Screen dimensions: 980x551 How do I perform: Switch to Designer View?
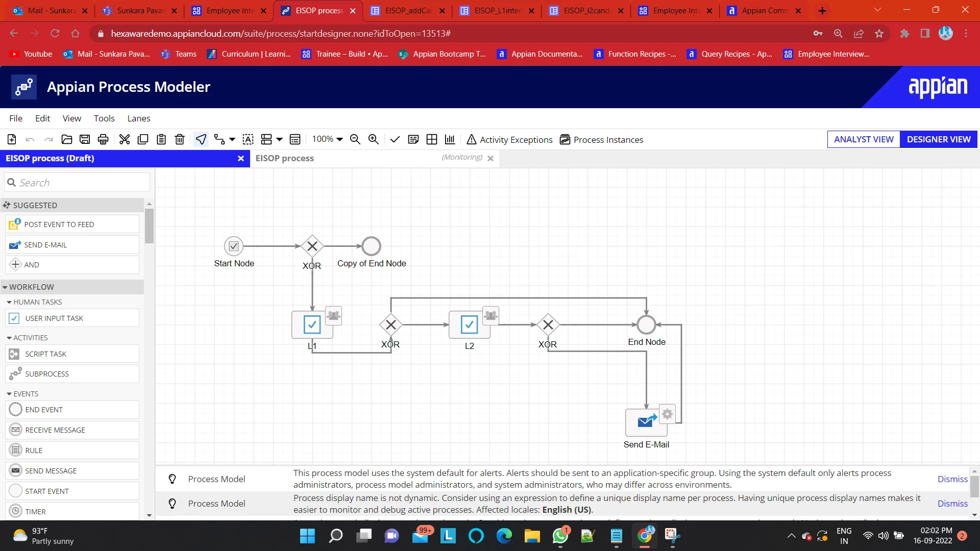[939, 139]
